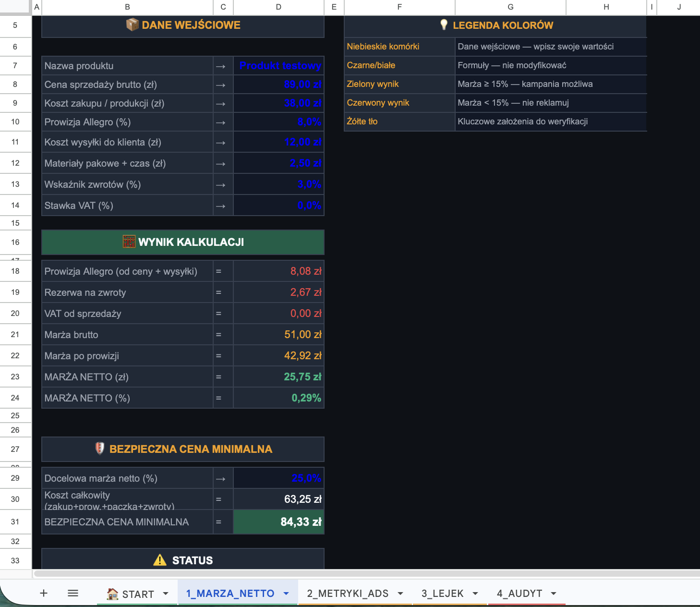Screen dimensions: 700x607
Task: Select the Docelowa marża netto 25,0% cell
Action: point(278,478)
